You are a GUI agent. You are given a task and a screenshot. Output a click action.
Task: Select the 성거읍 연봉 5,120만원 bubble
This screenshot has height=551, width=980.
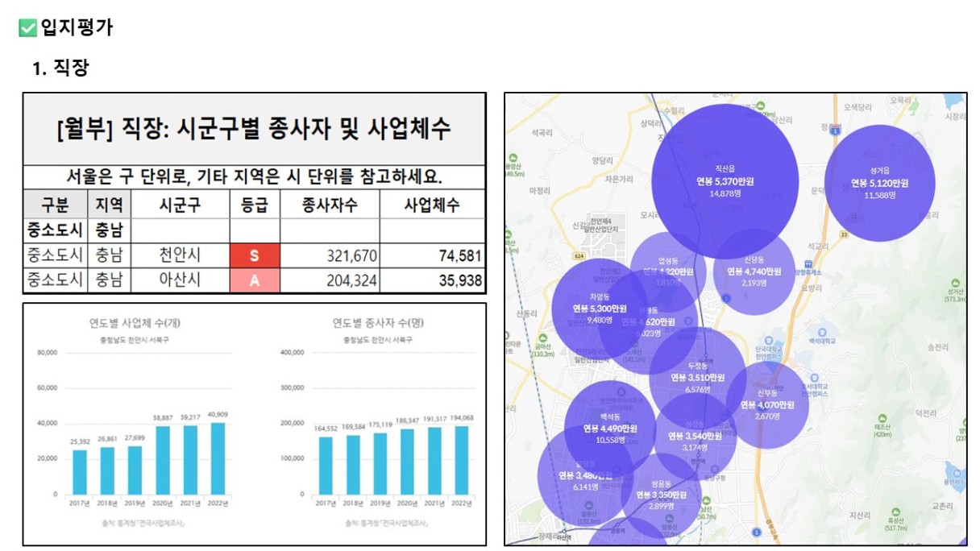click(879, 183)
